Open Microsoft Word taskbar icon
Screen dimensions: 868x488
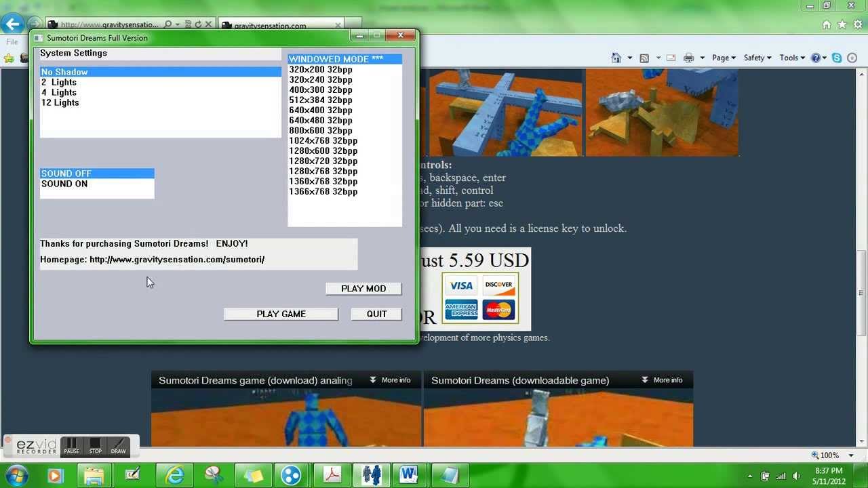pos(408,474)
